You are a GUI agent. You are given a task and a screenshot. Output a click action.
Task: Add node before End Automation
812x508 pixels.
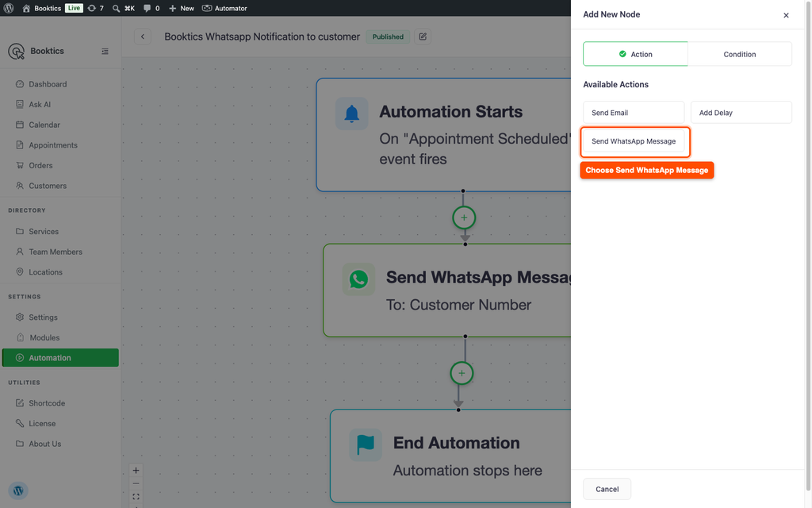coord(462,373)
